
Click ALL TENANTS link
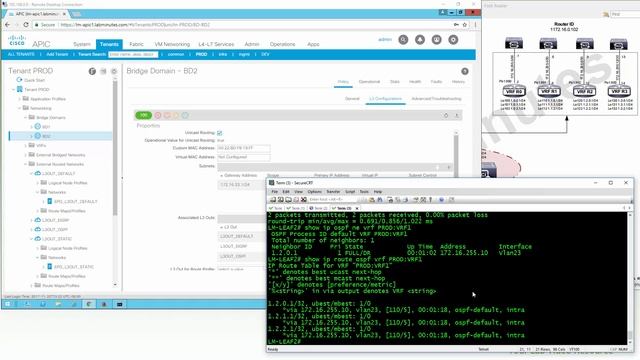(x=21, y=54)
